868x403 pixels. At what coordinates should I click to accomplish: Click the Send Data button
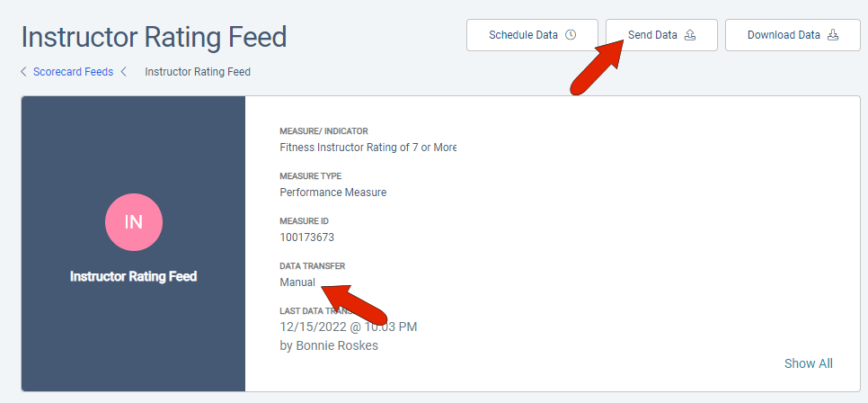click(x=661, y=35)
